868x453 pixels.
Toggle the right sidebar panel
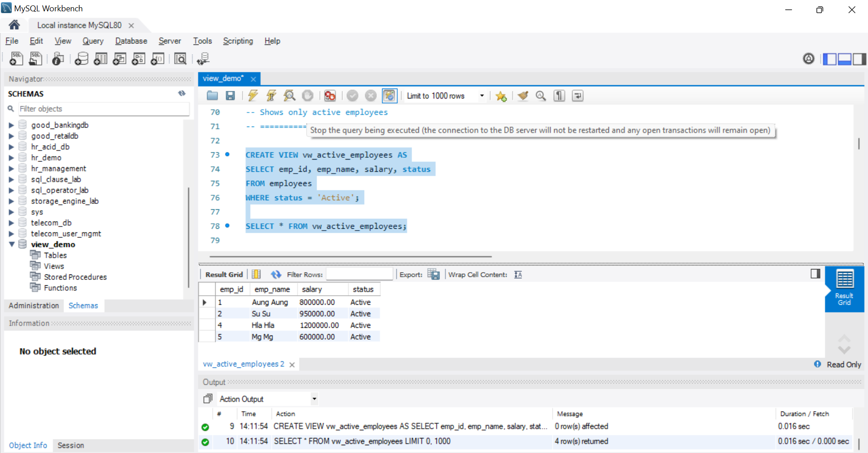tap(859, 59)
